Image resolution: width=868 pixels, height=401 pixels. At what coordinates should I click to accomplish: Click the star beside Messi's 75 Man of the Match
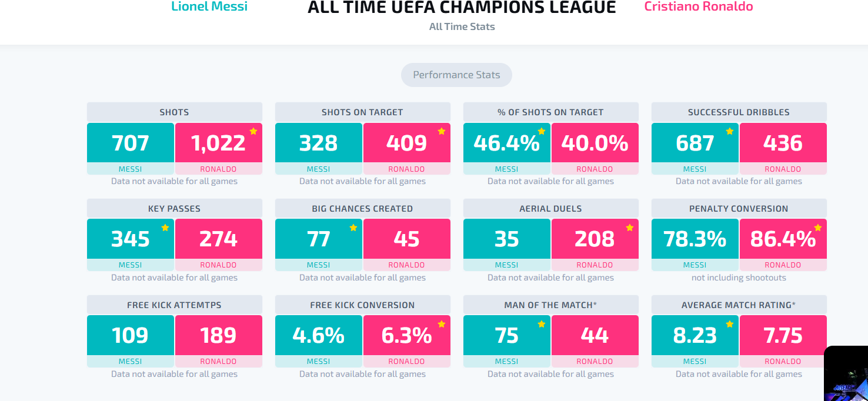[542, 324]
